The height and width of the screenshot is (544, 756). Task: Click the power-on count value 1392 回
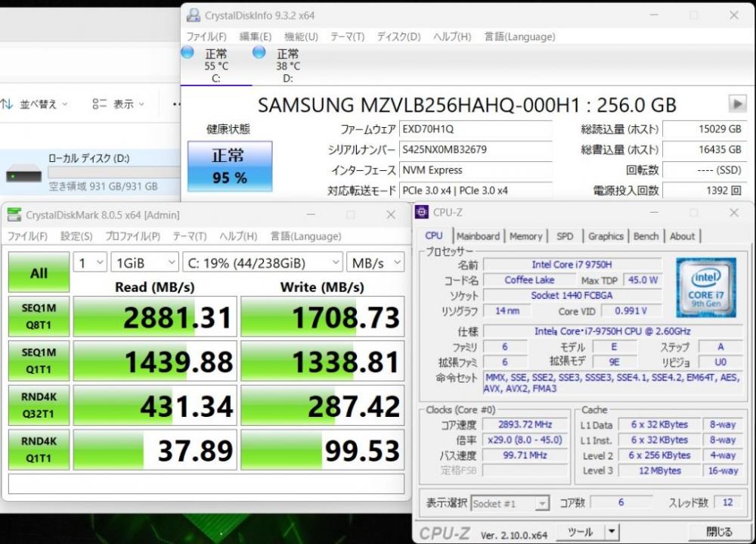(705, 190)
